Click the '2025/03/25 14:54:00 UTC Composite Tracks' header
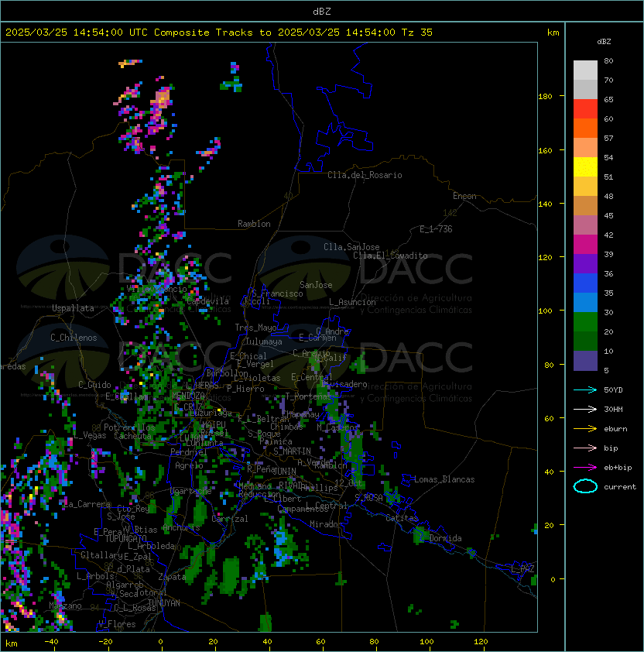This screenshot has width=644, height=652. (x=129, y=33)
